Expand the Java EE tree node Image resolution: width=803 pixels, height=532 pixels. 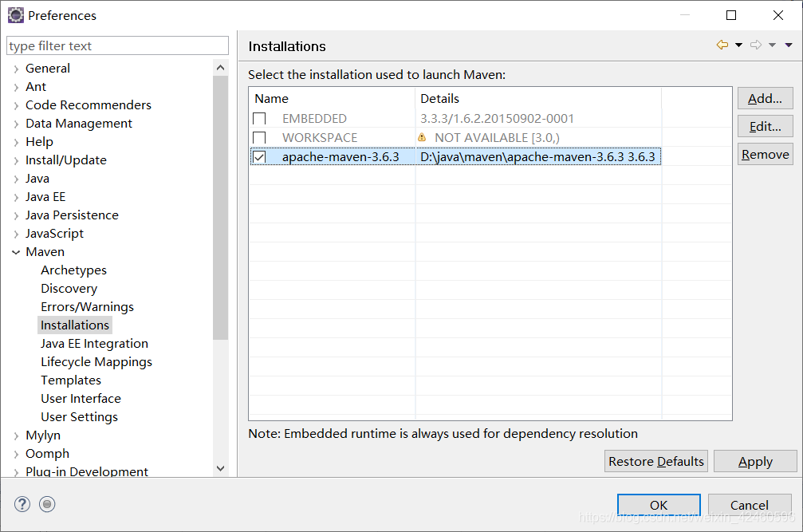(x=16, y=197)
